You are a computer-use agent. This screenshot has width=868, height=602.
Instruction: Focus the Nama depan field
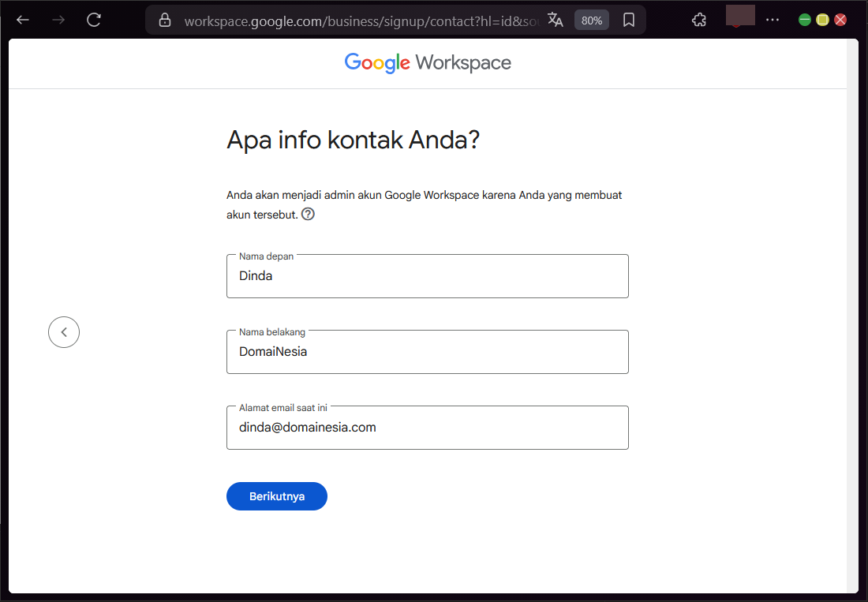[428, 276]
